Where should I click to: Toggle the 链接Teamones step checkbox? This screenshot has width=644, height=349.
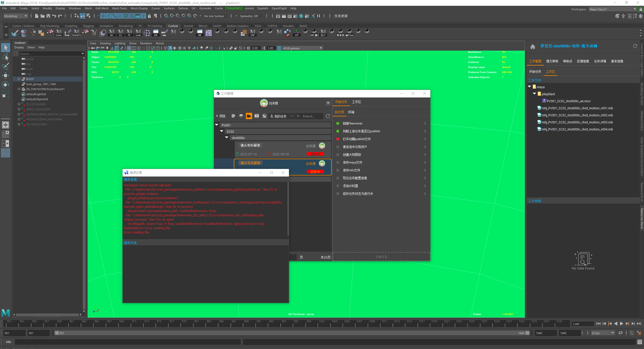(x=338, y=123)
